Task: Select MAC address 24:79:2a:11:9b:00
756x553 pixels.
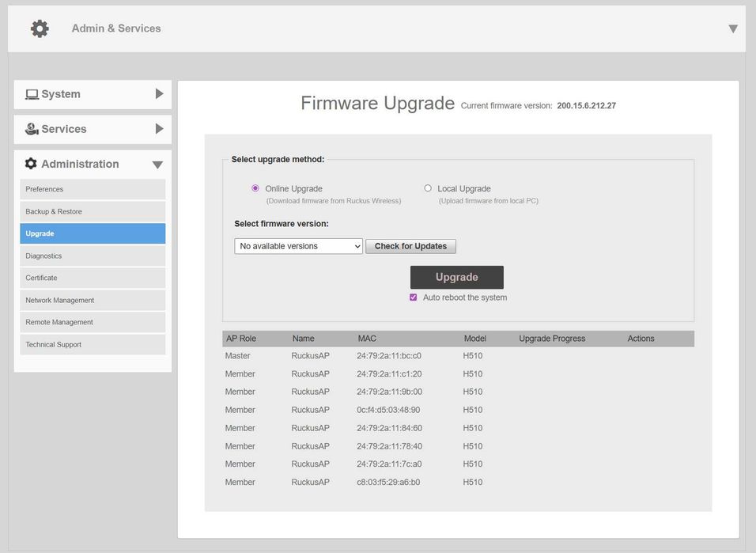Action: click(x=389, y=392)
